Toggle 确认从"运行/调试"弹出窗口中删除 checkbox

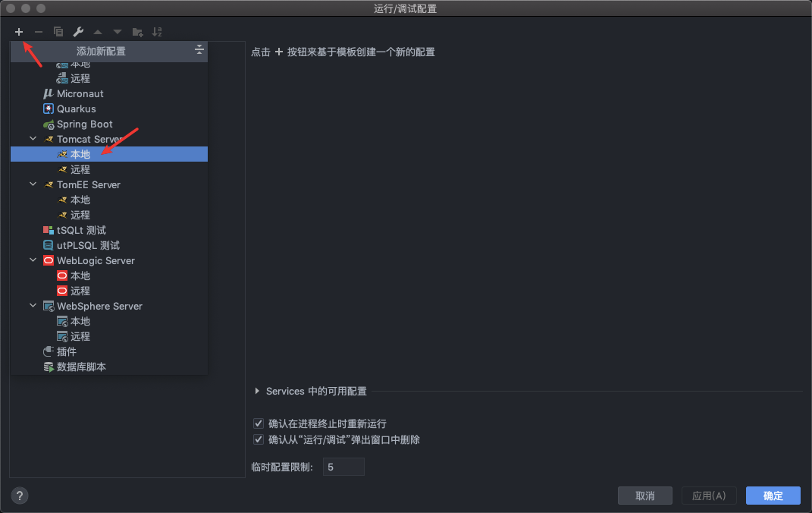click(258, 439)
